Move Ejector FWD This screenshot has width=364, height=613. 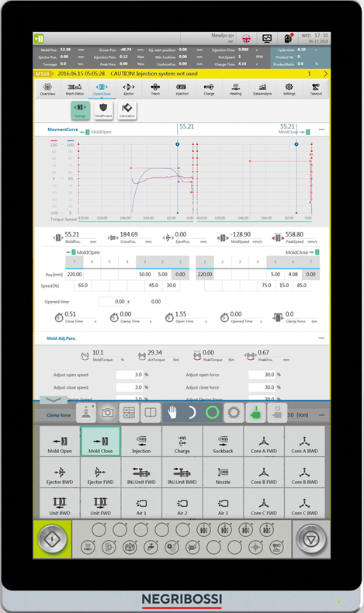click(x=100, y=473)
